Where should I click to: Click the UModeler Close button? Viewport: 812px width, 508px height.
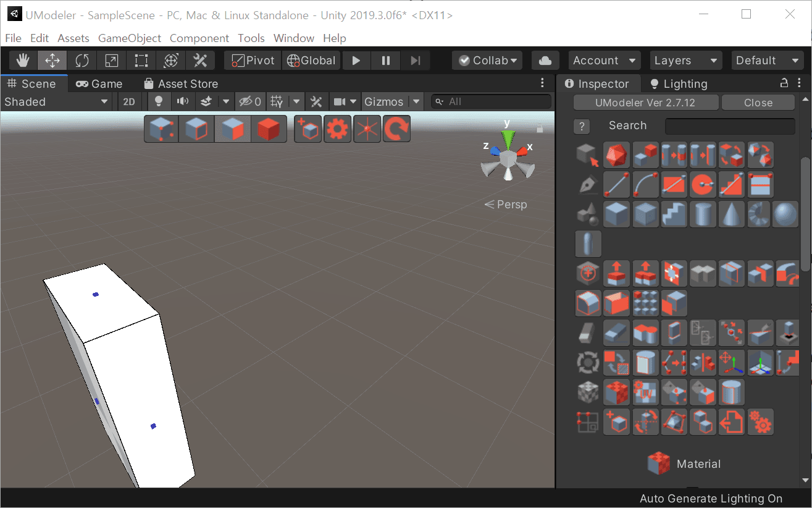click(758, 103)
